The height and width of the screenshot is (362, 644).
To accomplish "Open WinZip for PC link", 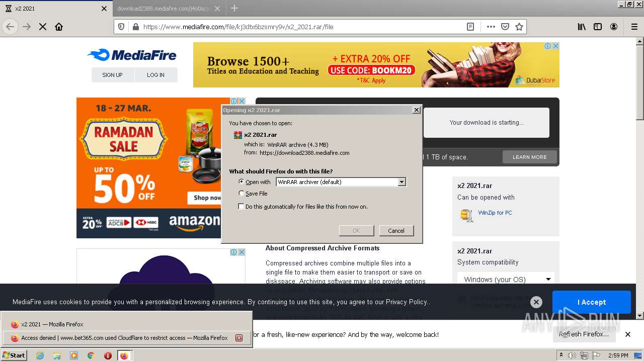I will (495, 213).
